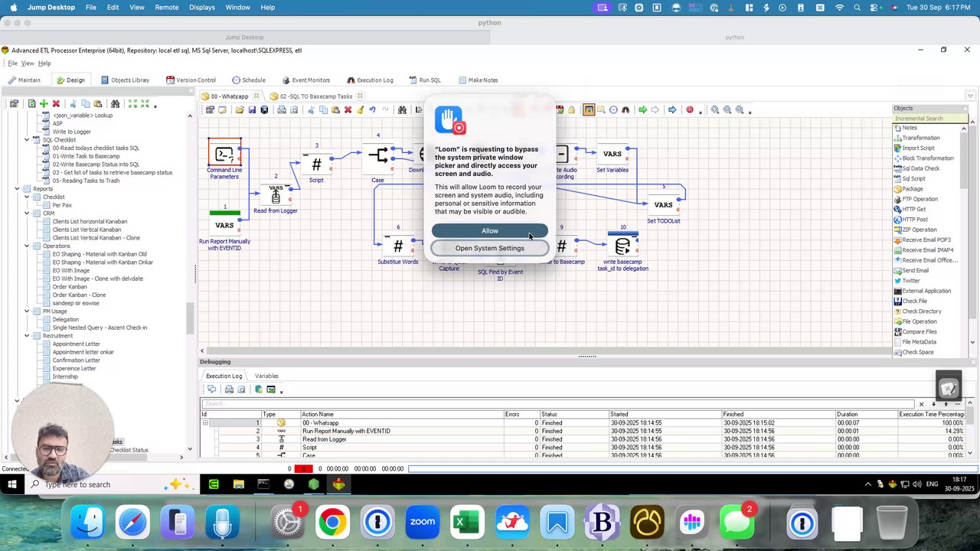The height and width of the screenshot is (551, 980).
Task: Click the printer icon in designer toolbar
Action: tap(282, 109)
